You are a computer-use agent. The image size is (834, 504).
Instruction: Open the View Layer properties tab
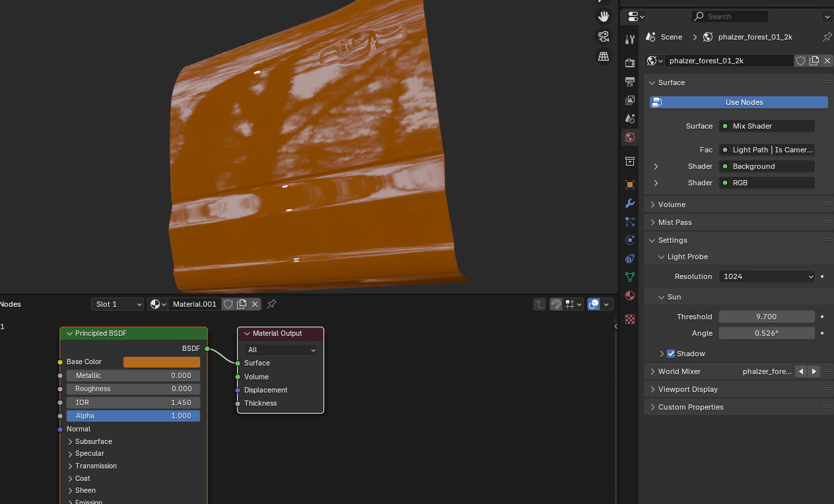(630, 100)
